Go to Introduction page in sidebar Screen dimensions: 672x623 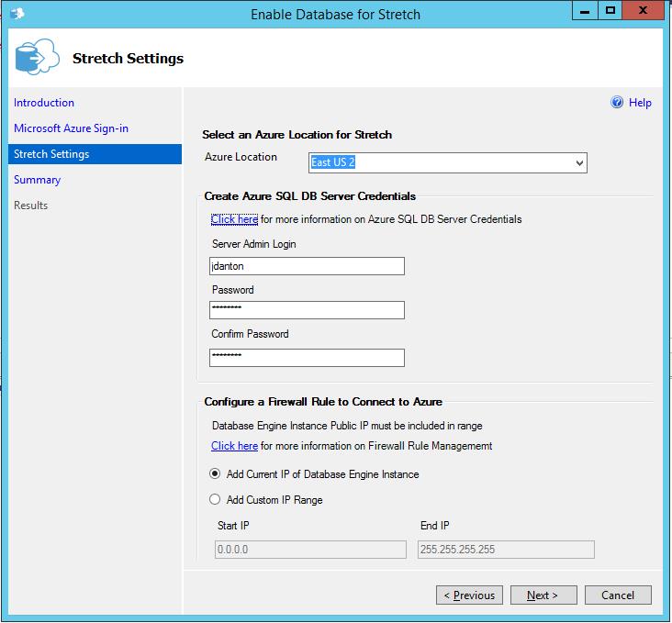pos(44,103)
